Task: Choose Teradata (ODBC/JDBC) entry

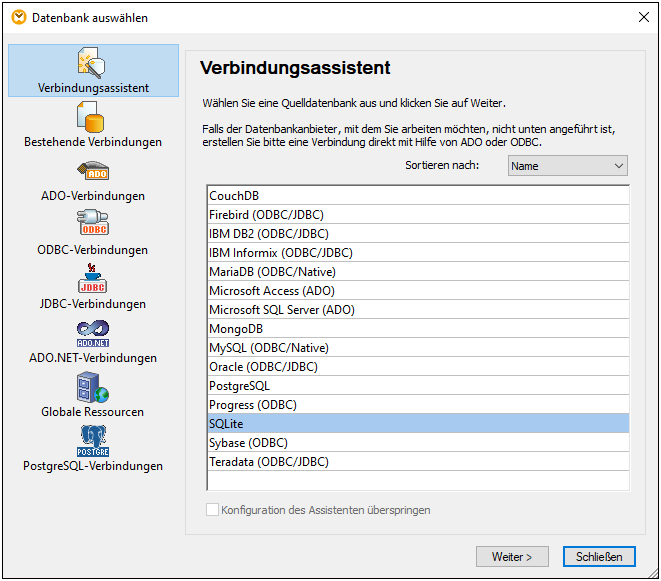Action: 268,462
